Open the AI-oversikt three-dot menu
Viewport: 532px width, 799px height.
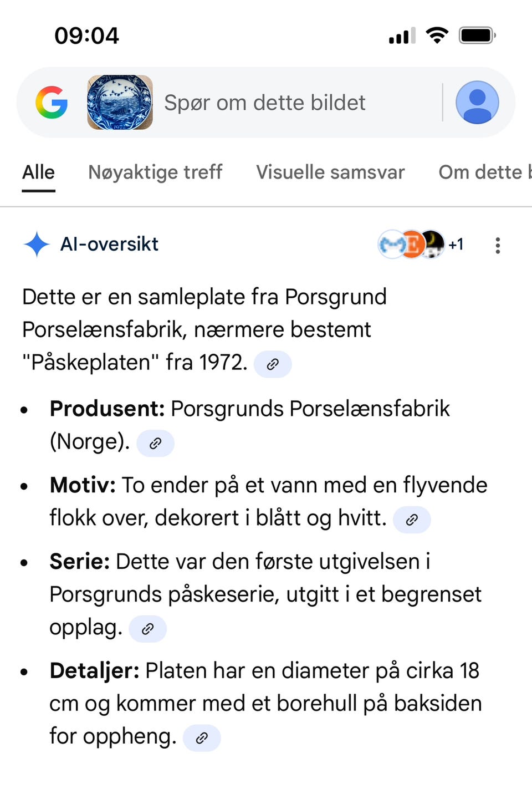498,245
